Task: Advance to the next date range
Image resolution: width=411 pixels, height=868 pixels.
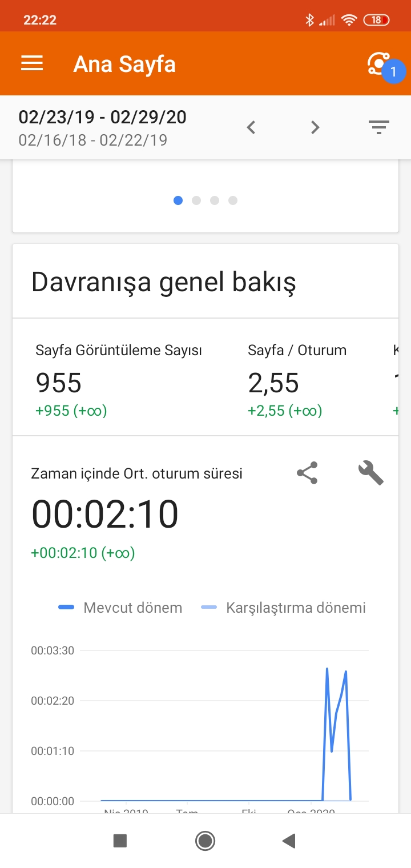Action: coord(315,127)
